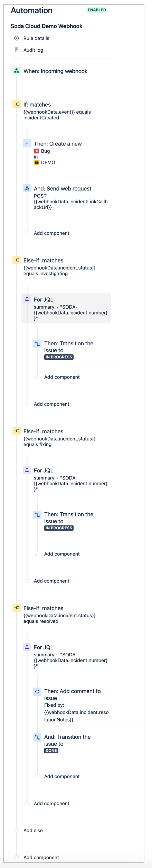This screenshot has height=868, width=152.
Task: Open the Audit log
Action: pyautogui.click(x=33, y=50)
